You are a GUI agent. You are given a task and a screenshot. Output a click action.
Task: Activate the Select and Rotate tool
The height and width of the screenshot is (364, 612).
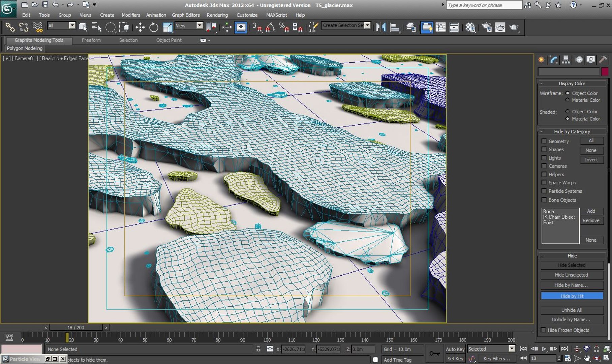pyautogui.click(x=154, y=27)
